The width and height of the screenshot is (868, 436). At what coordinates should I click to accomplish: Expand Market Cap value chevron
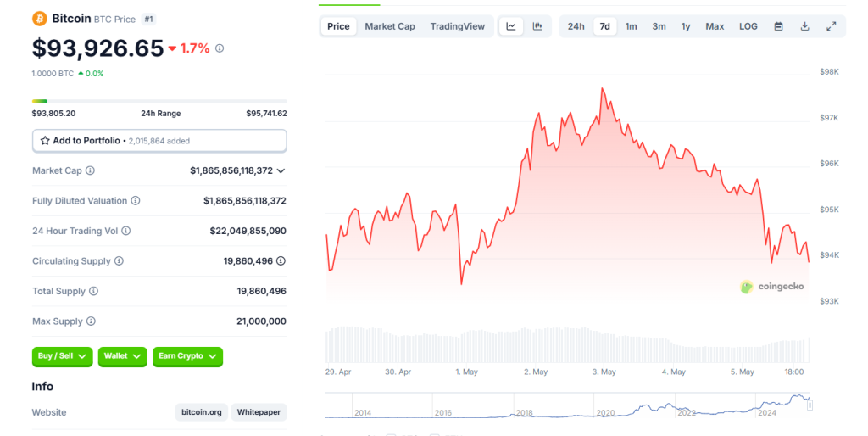point(281,170)
